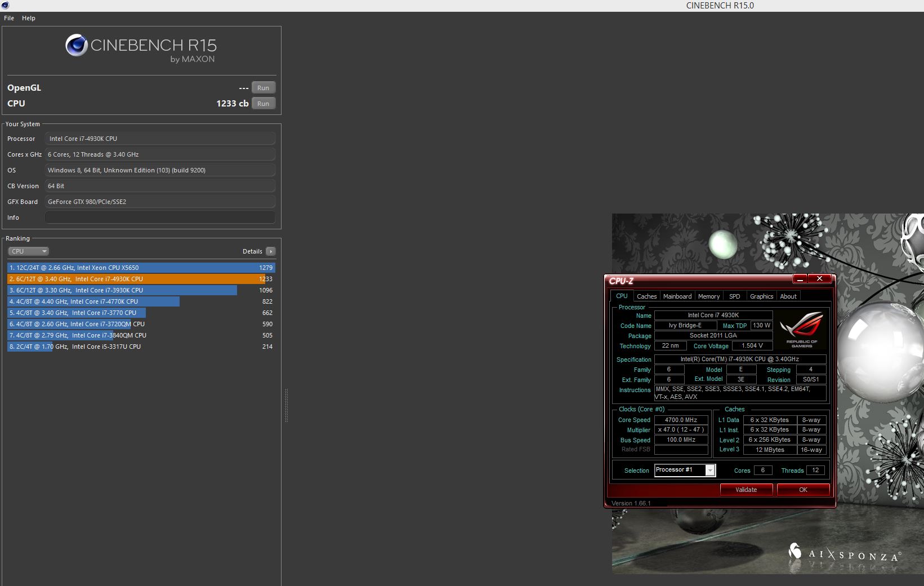The image size is (924, 586).
Task: Open Processor #1 selection dropdown in CPU-Z
Action: pos(685,470)
